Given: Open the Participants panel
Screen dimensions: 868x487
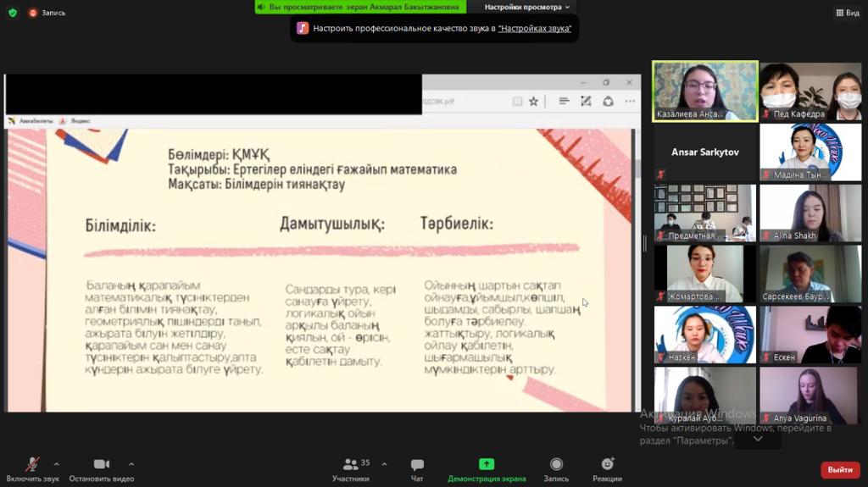Looking at the screenshot, I should [x=350, y=469].
